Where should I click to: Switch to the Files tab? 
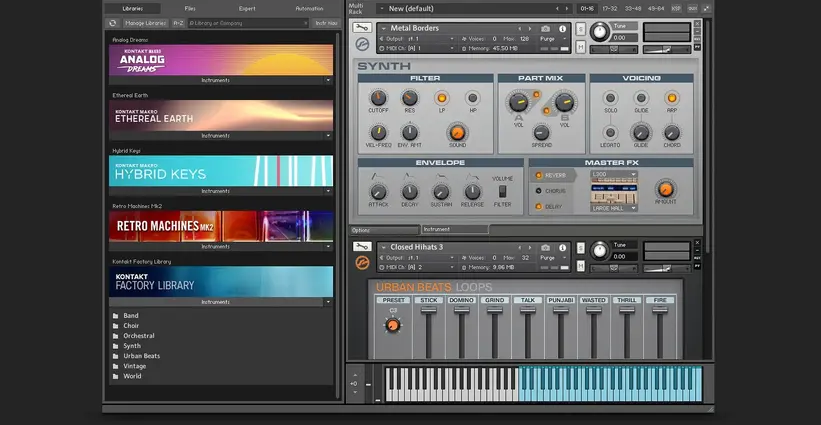click(x=190, y=8)
